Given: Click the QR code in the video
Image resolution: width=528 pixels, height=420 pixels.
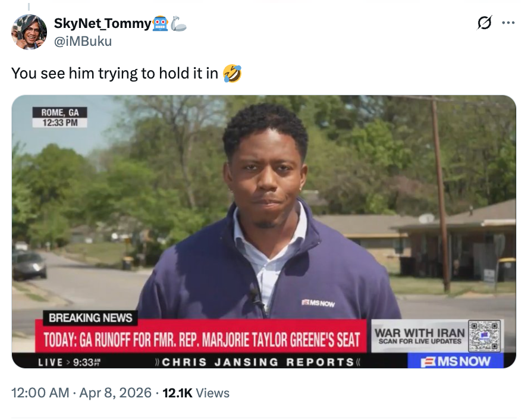Looking at the screenshot, I should [485, 336].
